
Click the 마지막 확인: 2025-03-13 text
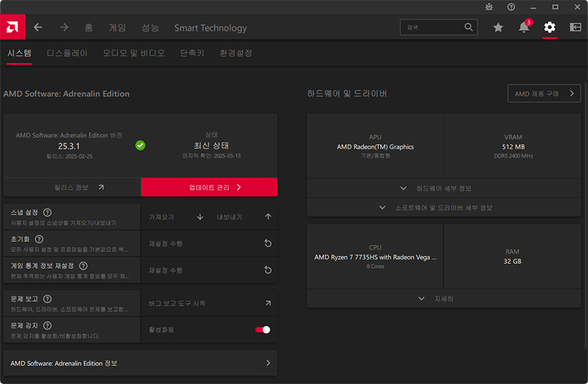(211, 156)
